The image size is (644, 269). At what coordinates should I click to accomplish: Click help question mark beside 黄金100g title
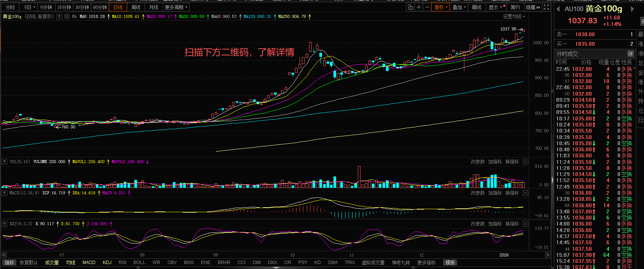pos(59,17)
